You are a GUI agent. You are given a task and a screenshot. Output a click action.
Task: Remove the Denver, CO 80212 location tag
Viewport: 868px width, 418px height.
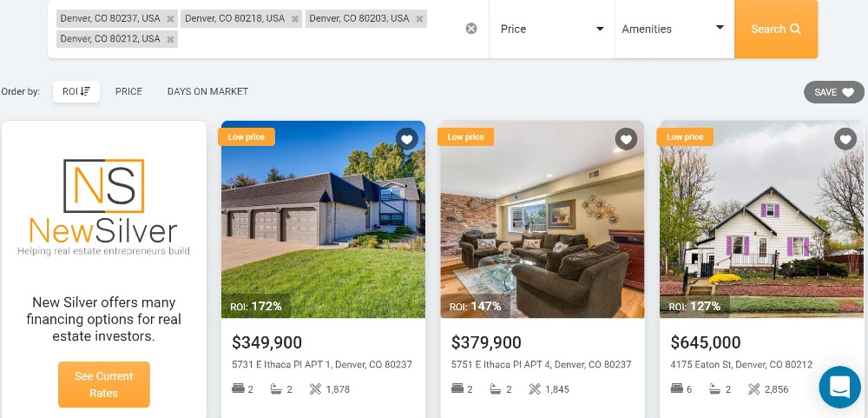170,39
